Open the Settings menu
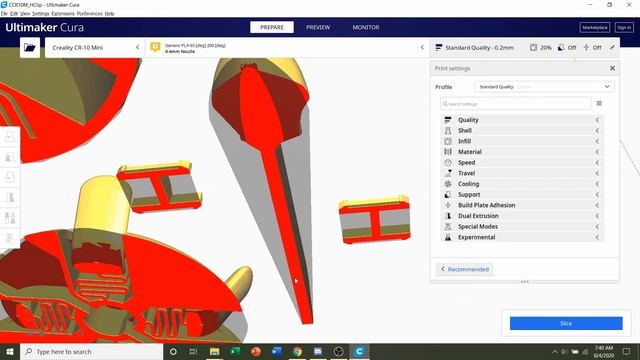This screenshot has width=640, height=360. pos(40,13)
